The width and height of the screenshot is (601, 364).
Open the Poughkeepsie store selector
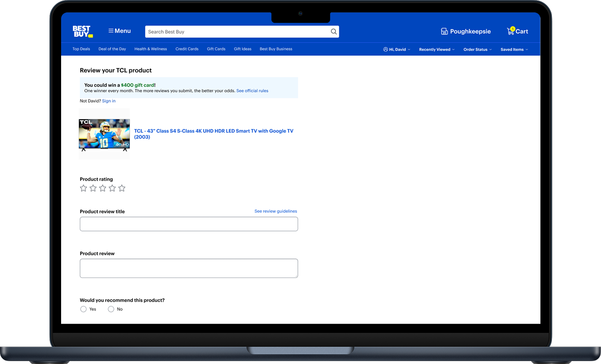point(466,32)
